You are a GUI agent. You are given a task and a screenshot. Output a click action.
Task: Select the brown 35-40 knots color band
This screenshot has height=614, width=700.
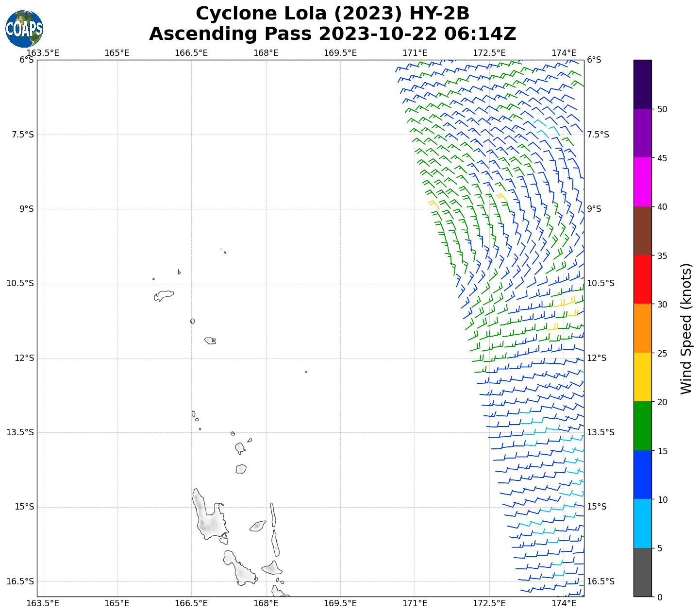(643, 231)
